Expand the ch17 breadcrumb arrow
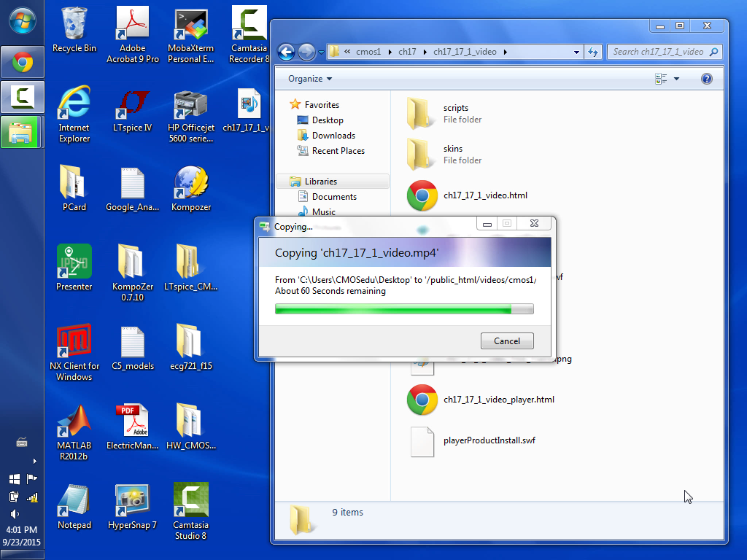 [425, 52]
